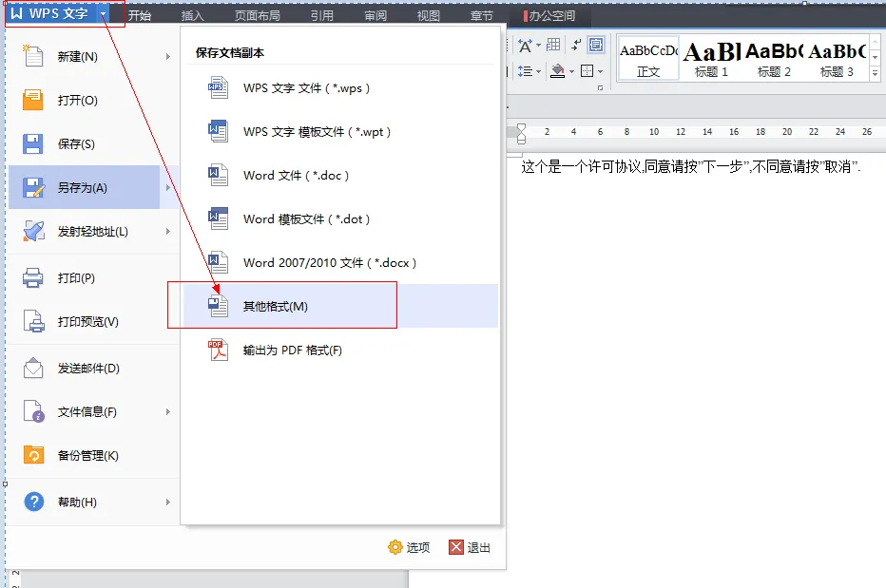Click the text transform 'A' ribbon icon
The image size is (886, 588).
click(x=525, y=46)
